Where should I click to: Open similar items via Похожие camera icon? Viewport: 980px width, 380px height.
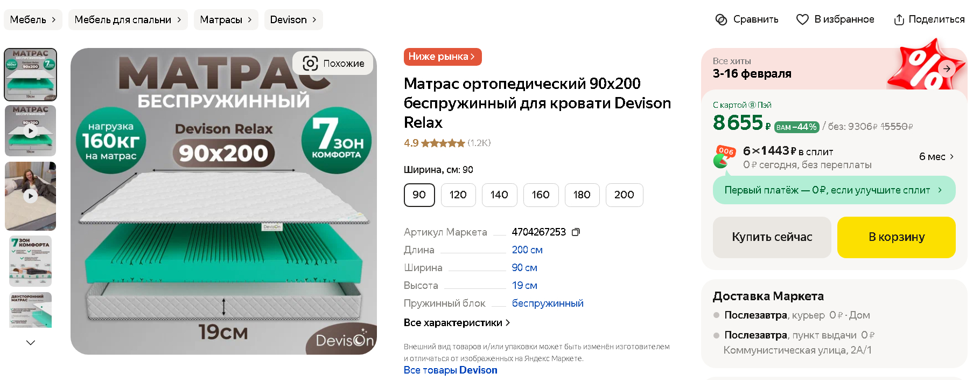click(x=310, y=63)
